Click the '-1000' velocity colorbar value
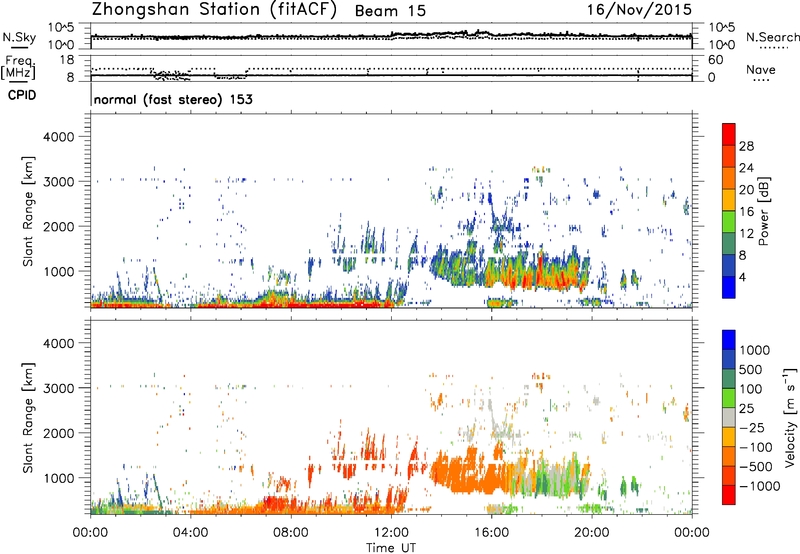Image resolution: width=800 pixels, height=554 pixels. 760,486
